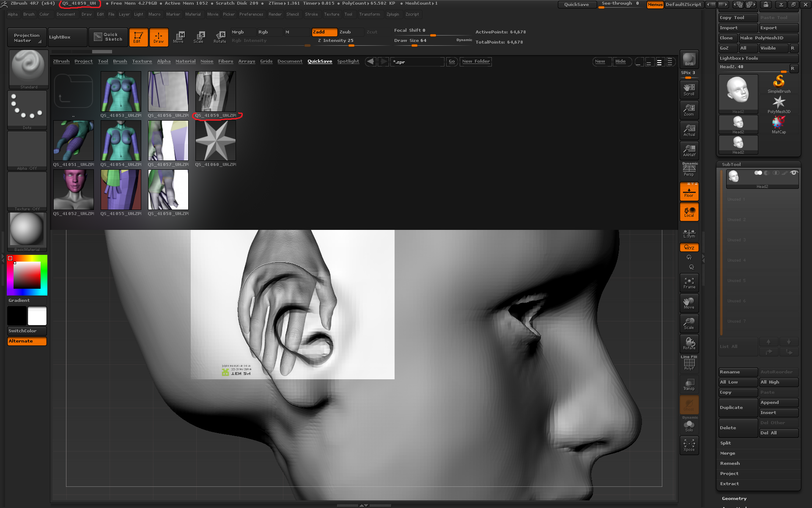Click the Scroll tool in ZBrush
Viewport: 812px width, 508px height.
click(x=690, y=89)
